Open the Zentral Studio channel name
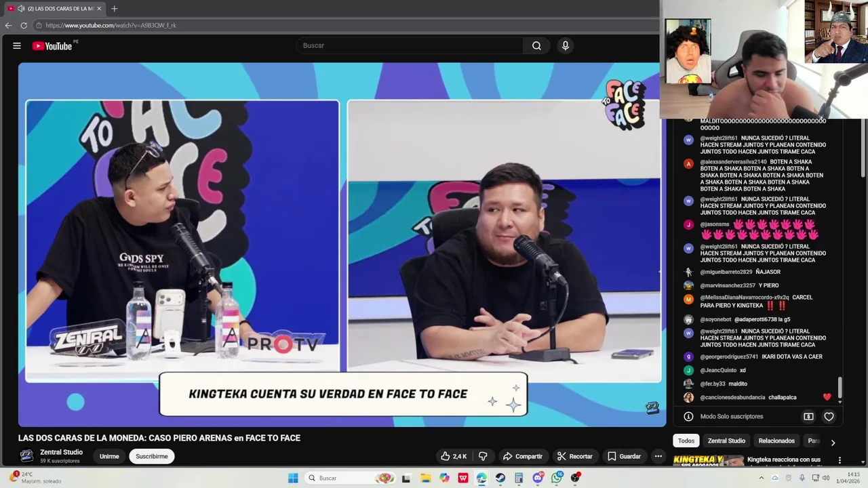 point(61,452)
